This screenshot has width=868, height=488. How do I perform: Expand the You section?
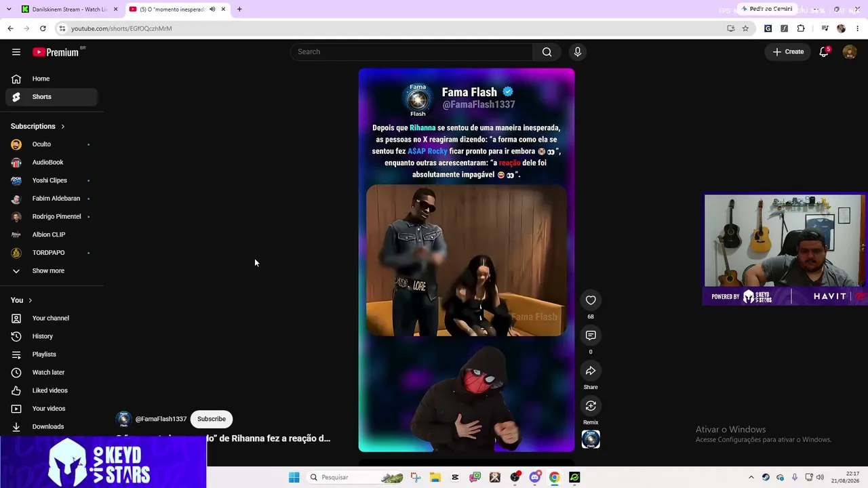22,300
